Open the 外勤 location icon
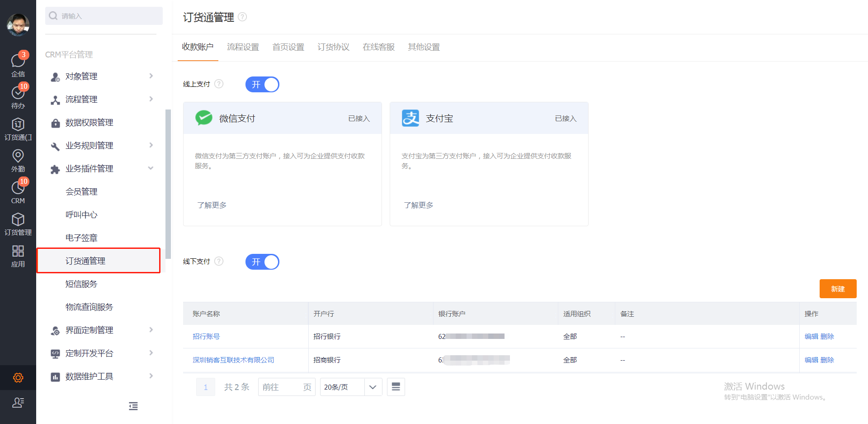The height and width of the screenshot is (424, 868). [18, 156]
